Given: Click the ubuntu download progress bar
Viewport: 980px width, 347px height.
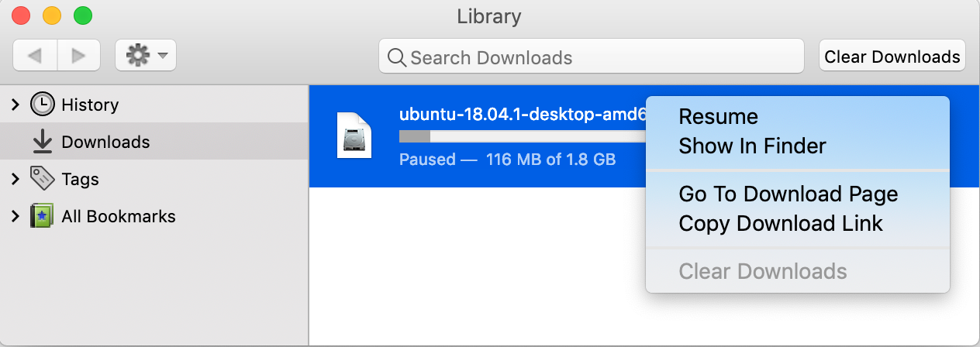Looking at the screenshot, I should (523, 136).
